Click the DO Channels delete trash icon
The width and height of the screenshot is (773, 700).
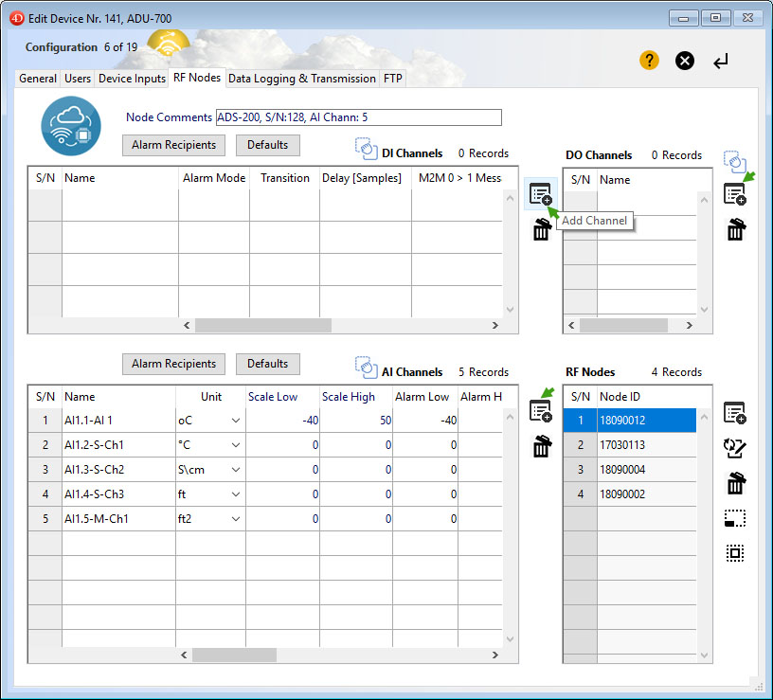735,230
